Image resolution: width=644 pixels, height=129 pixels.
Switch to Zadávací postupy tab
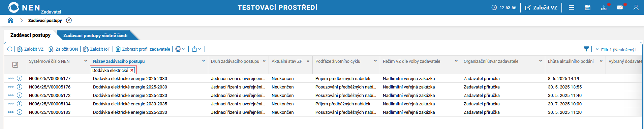point(30,35)
